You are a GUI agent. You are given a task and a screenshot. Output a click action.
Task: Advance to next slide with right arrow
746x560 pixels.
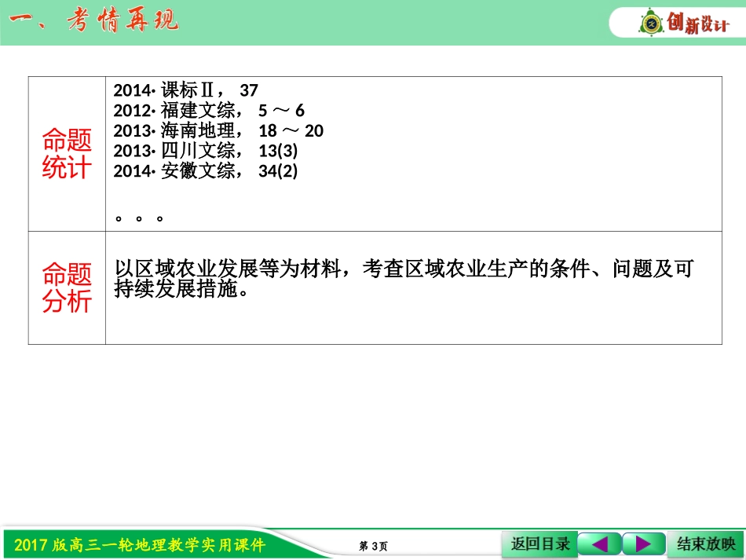tap(643, 544)
